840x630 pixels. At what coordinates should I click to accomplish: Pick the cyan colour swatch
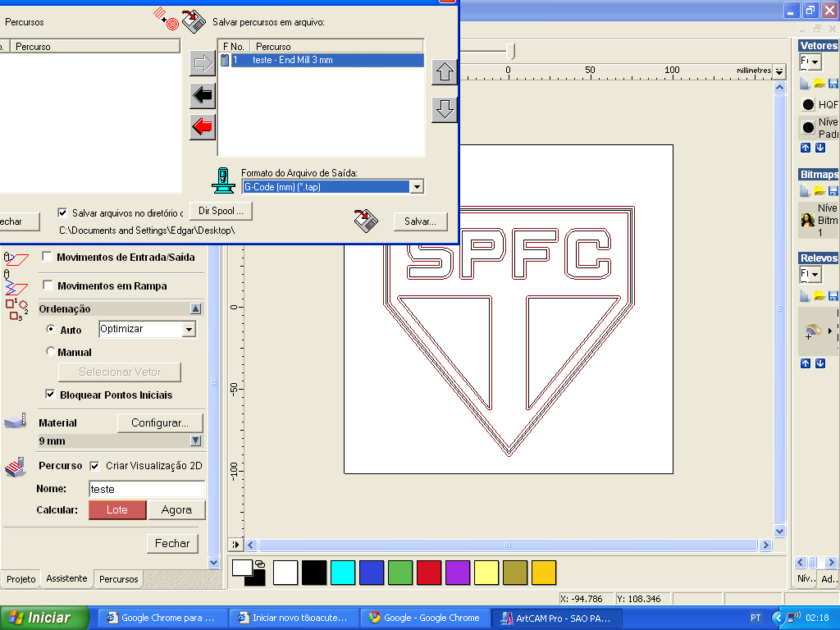coord(343,573)
